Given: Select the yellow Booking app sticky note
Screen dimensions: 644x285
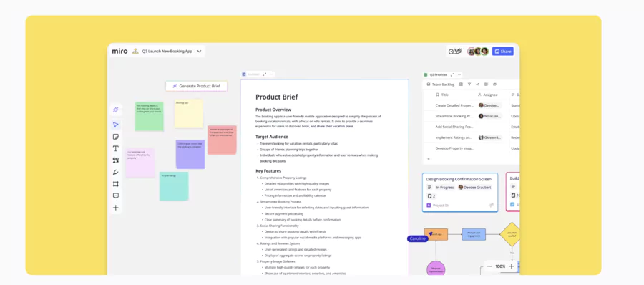Looking at the screenshot, I should (188, 114).
